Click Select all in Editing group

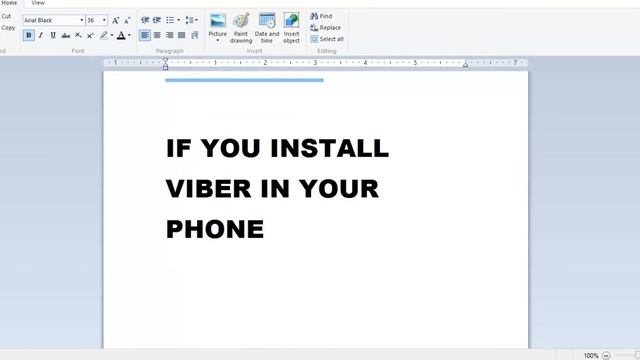327,39
